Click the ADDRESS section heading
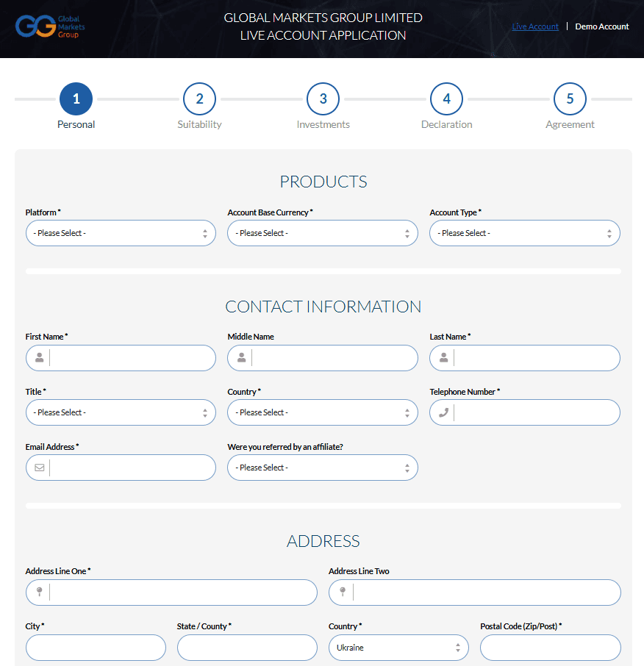Viewport: 644px width, 666px height. pyautogui.click(x=323, y=541)
